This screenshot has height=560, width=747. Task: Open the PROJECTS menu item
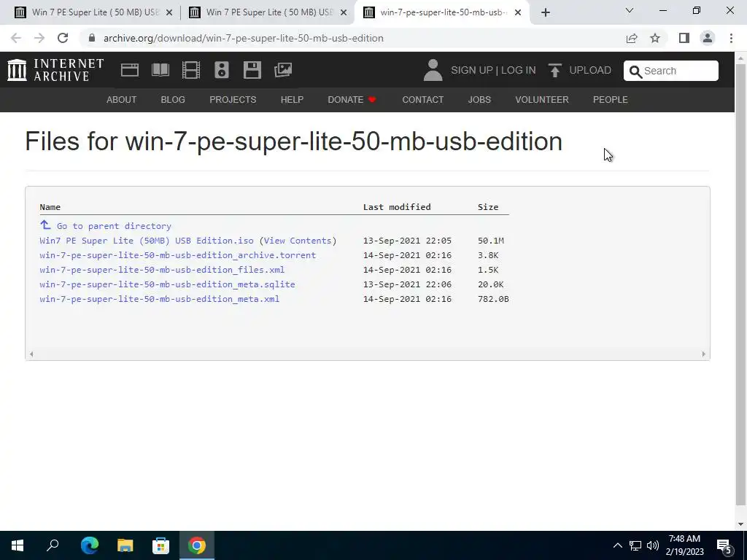(x=233, y=99)
